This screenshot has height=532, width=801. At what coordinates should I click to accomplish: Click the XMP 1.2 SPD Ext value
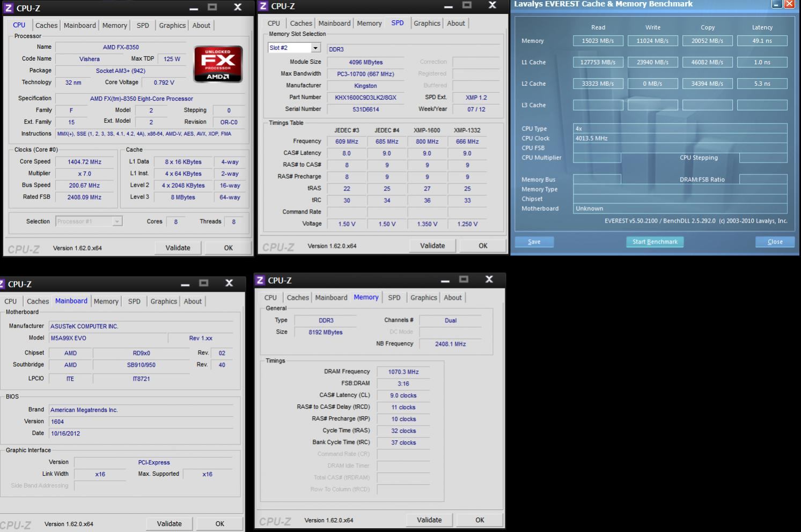coord(476,98)
